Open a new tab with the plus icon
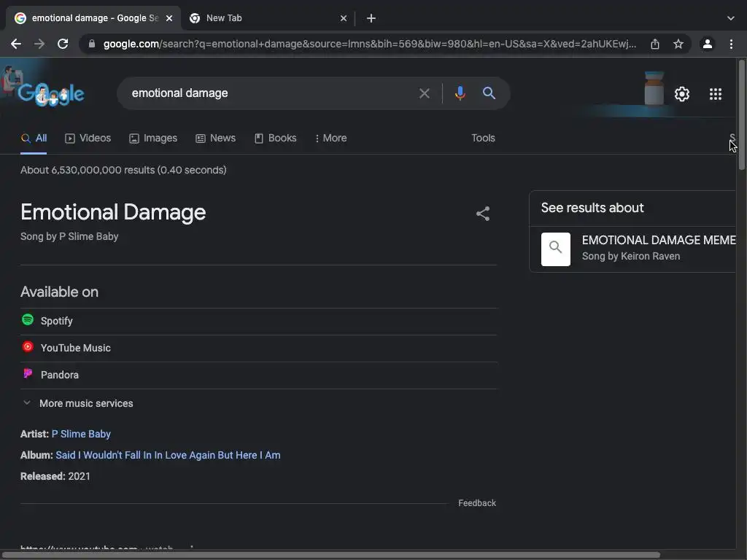The image size is (747, 560). 371,18
